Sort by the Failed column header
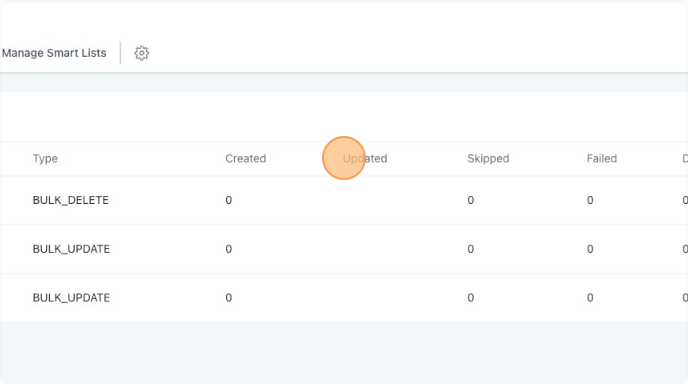Image resolution: width=688 pixels, height=384 pixels. pos(602,158)
